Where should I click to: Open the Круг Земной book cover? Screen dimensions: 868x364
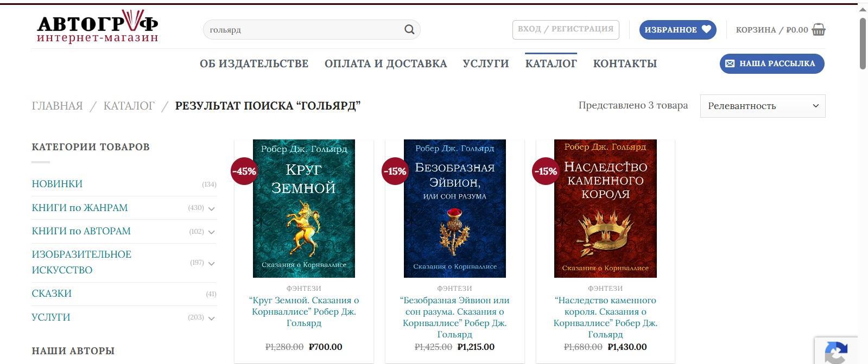point(304,208)
